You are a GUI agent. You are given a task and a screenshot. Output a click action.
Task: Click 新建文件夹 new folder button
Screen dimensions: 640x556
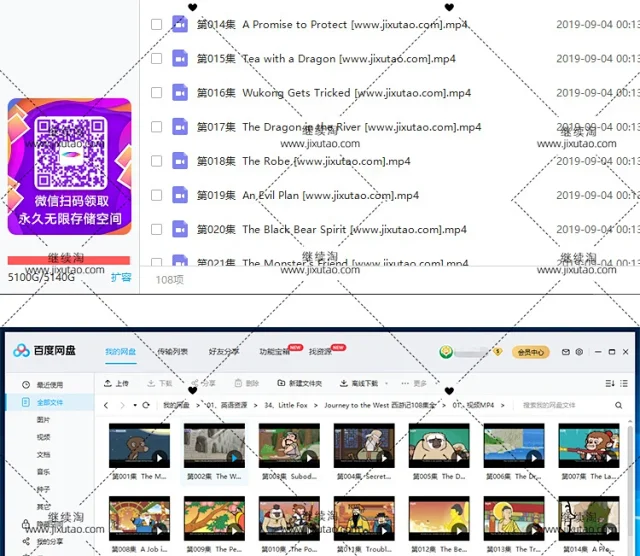300,383
